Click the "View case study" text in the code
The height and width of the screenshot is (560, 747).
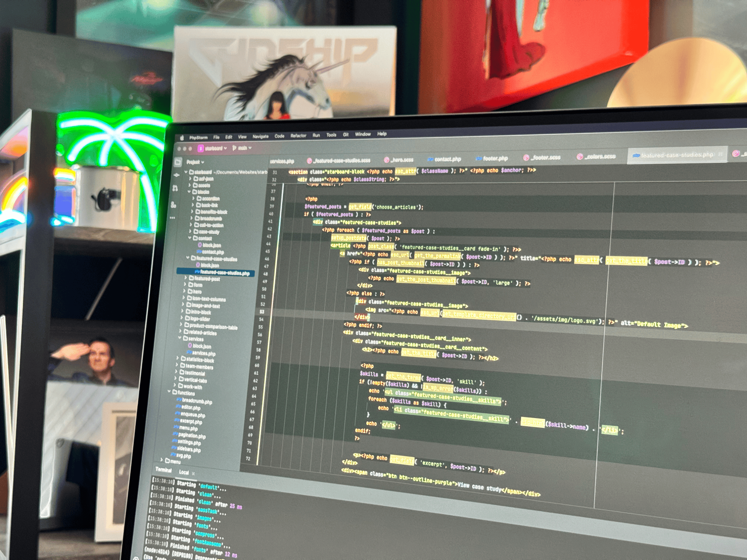point(479,487)
